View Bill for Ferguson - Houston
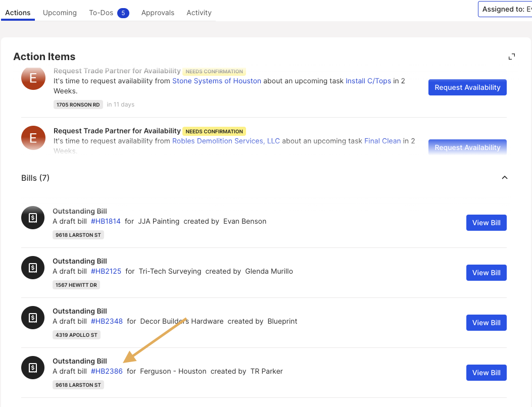This screenshot has width=532, height=407. [x=486, y=373]
